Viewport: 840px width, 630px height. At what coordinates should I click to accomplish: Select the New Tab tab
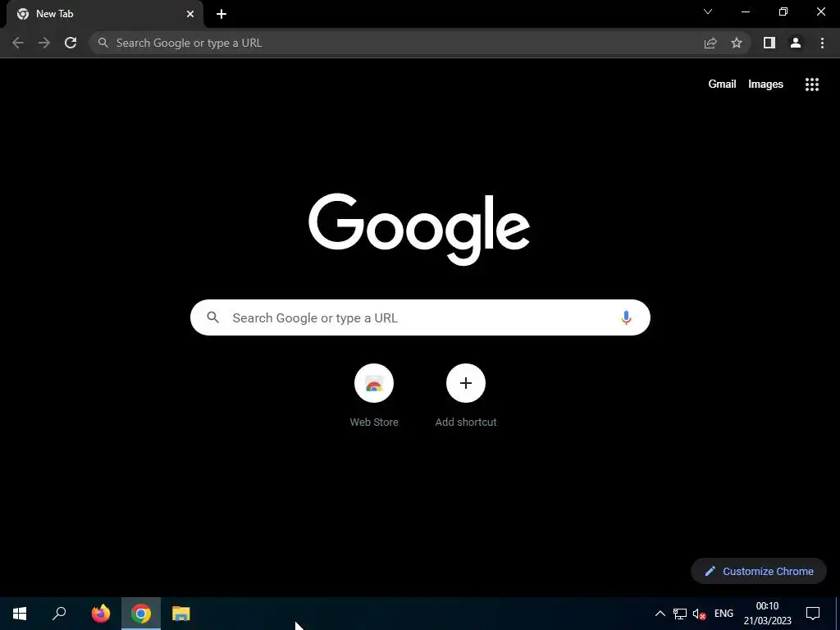point(105,14)
